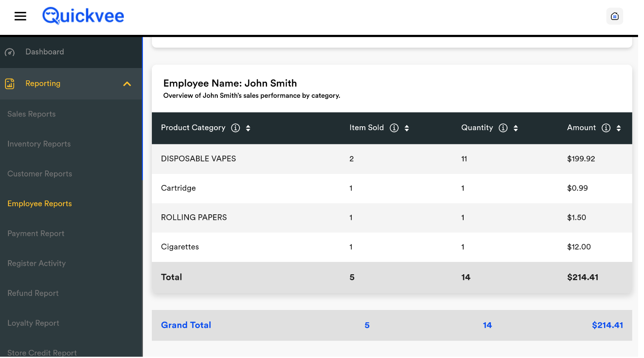Click info icon beside Item Sold
Image resolution: width=644 pixels, height=358 pixels.
394,128
